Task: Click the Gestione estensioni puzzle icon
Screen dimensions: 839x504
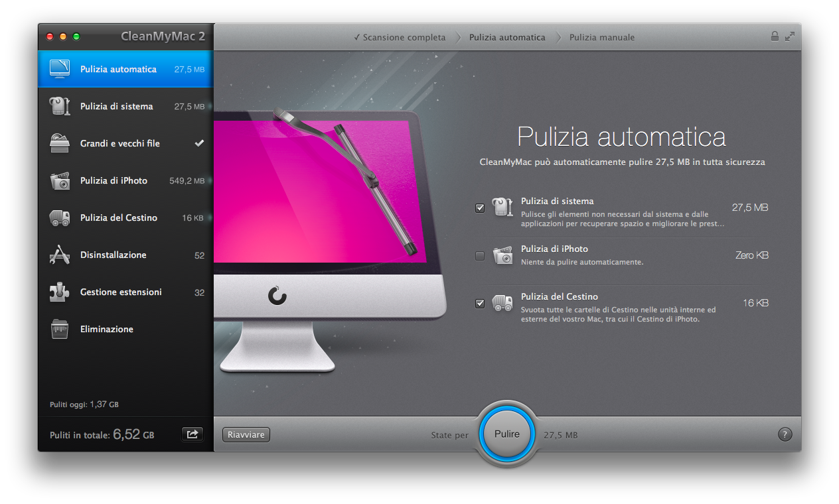Action: click(x=60, y=292)
